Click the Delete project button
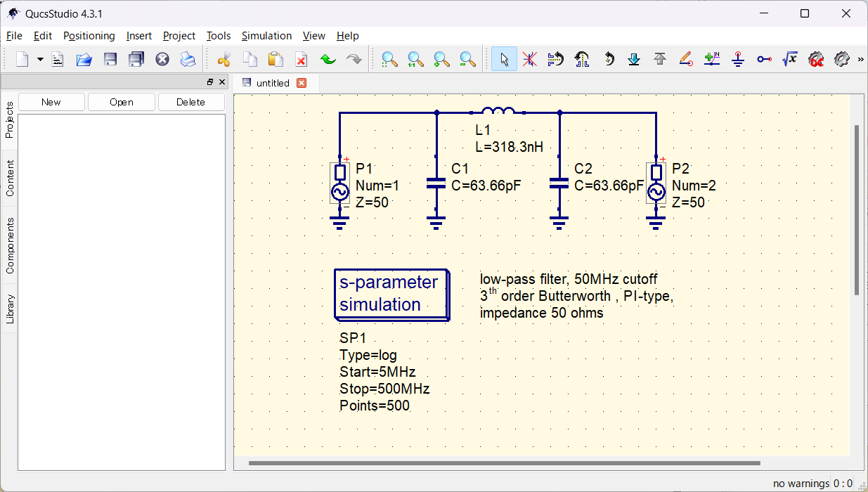 click(x=190, y=101)
